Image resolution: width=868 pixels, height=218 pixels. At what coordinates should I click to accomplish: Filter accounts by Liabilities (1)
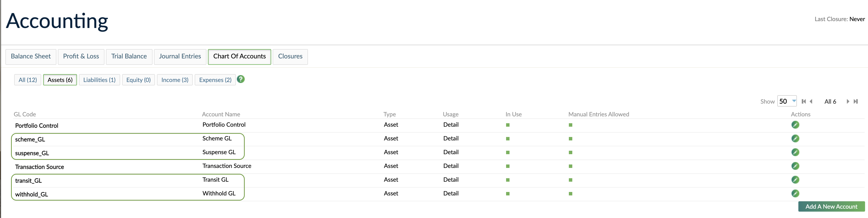(99, 80)
